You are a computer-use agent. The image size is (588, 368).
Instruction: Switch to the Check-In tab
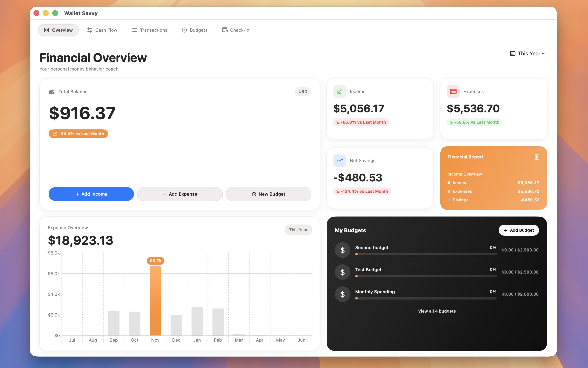pyautogui.click(x=236, y=30)
